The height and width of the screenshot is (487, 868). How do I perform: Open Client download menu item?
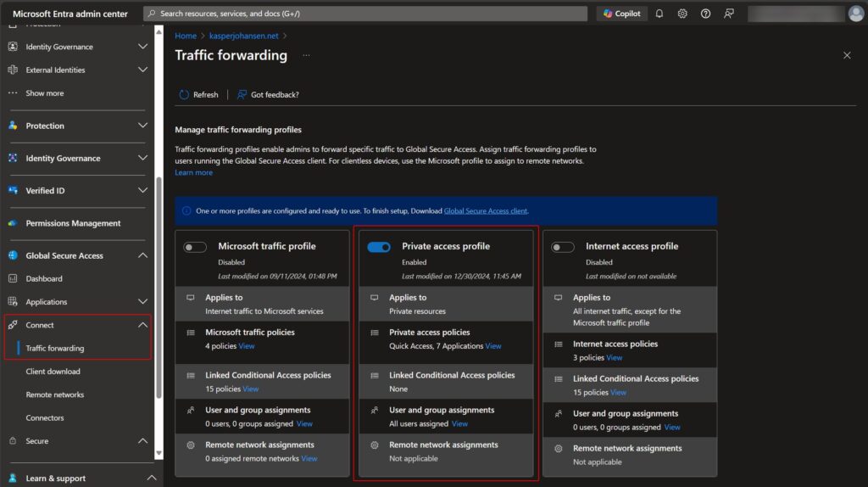click(x=53, y=372)
